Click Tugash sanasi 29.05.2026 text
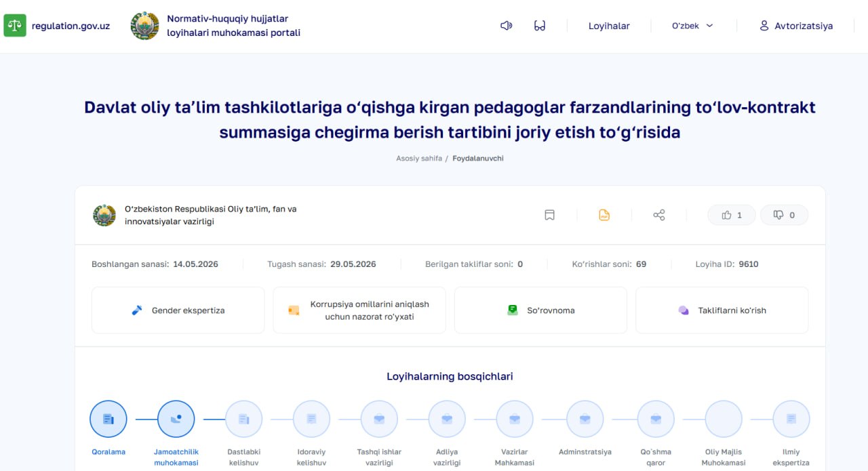Screen dimensions: 868x471 pyautogui.click(x=321, y=264)
